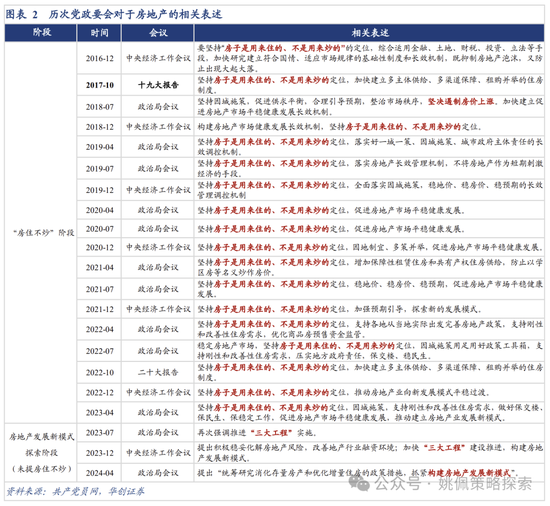Select the 2022-10 date cell
Screen dimensions: 550x506
point(100,372)
